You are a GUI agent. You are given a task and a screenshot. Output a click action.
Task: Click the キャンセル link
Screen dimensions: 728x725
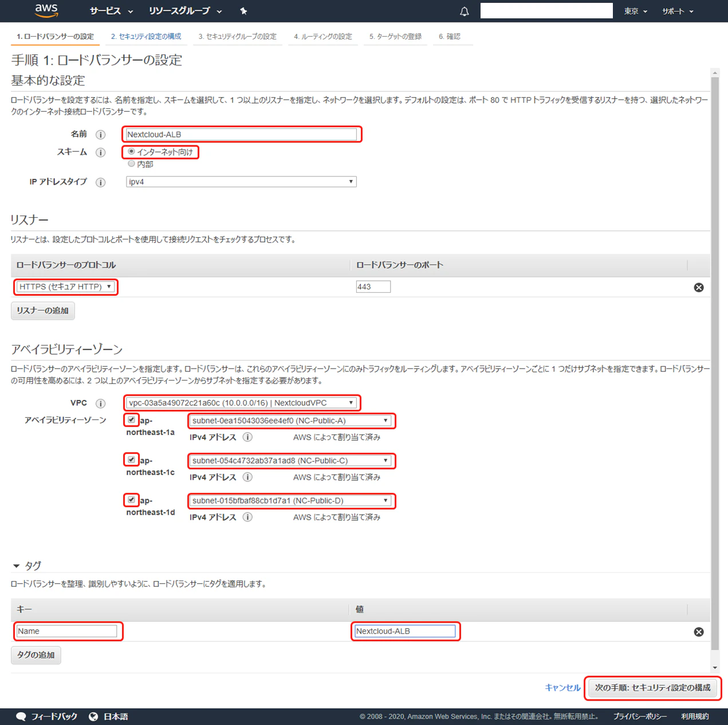pyautogui.click(x=562, y=688)
